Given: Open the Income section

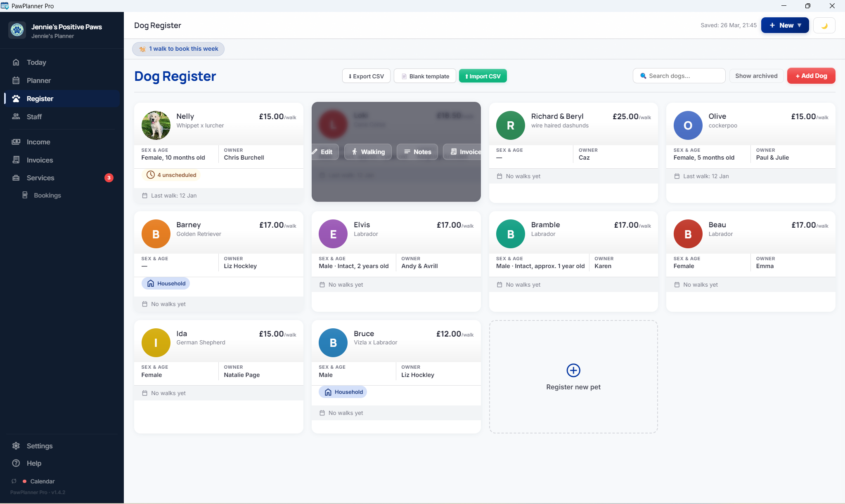Looking at the screenshot, I should pyautogui.click(x=39, y=141).
